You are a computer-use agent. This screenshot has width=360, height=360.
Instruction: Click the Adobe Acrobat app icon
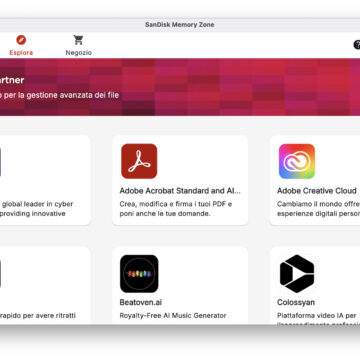pyautogui.click(x=139, y=161)
